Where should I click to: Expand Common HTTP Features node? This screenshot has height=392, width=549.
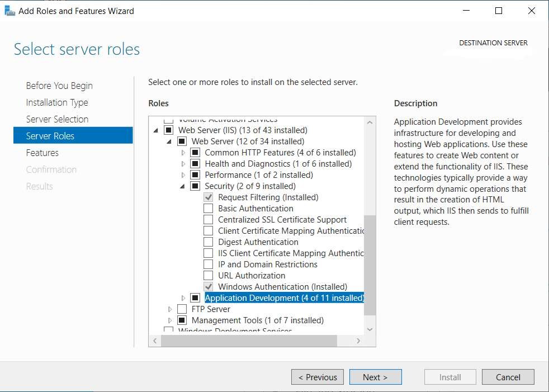183,153
